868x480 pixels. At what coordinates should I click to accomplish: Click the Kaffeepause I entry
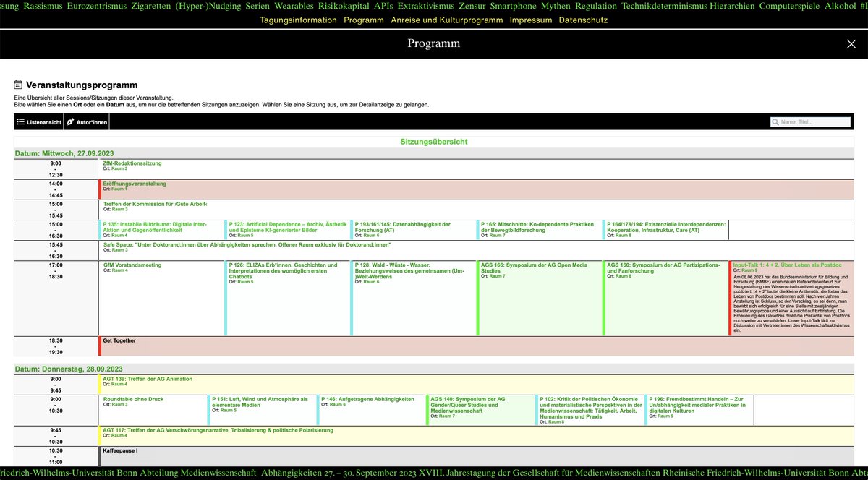coord(120,450)
